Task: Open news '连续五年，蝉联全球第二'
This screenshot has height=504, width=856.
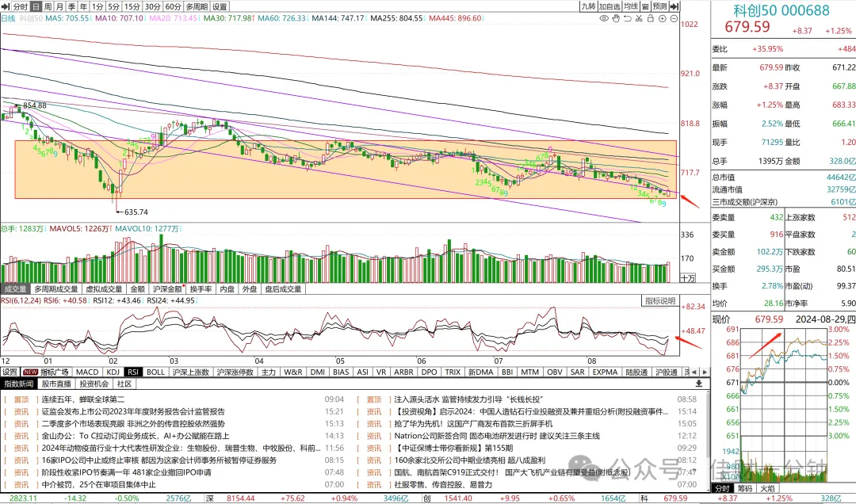Action: 83,399
